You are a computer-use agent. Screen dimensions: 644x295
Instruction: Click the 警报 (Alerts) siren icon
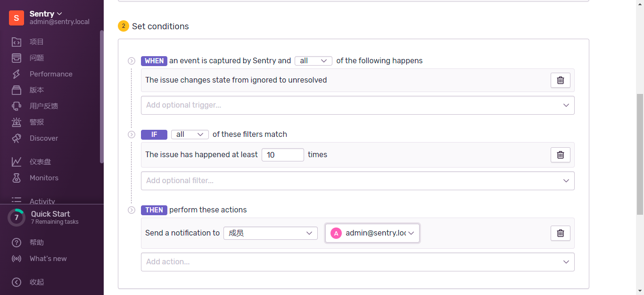point(17,122)
